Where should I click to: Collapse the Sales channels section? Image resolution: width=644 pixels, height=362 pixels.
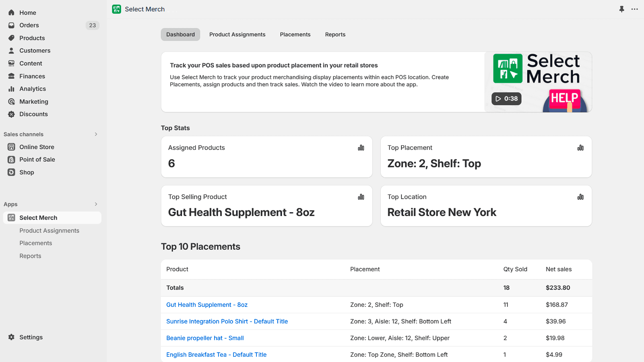click(x=96, y=134)
